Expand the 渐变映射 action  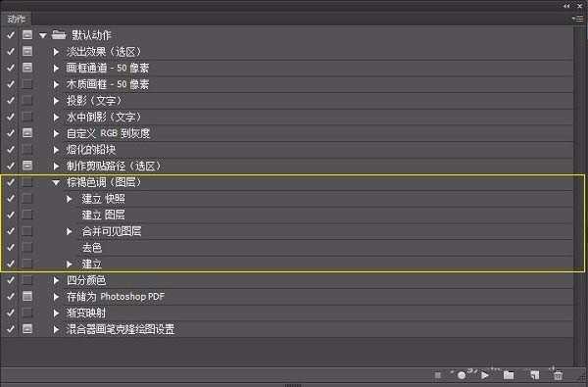point(56,314)
